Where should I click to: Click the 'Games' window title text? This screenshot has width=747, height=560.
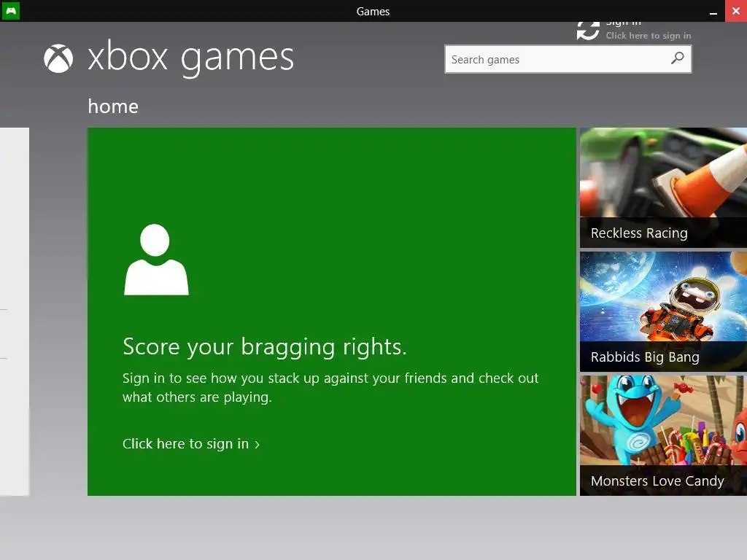pyautogui.click(x=373, y=12)
